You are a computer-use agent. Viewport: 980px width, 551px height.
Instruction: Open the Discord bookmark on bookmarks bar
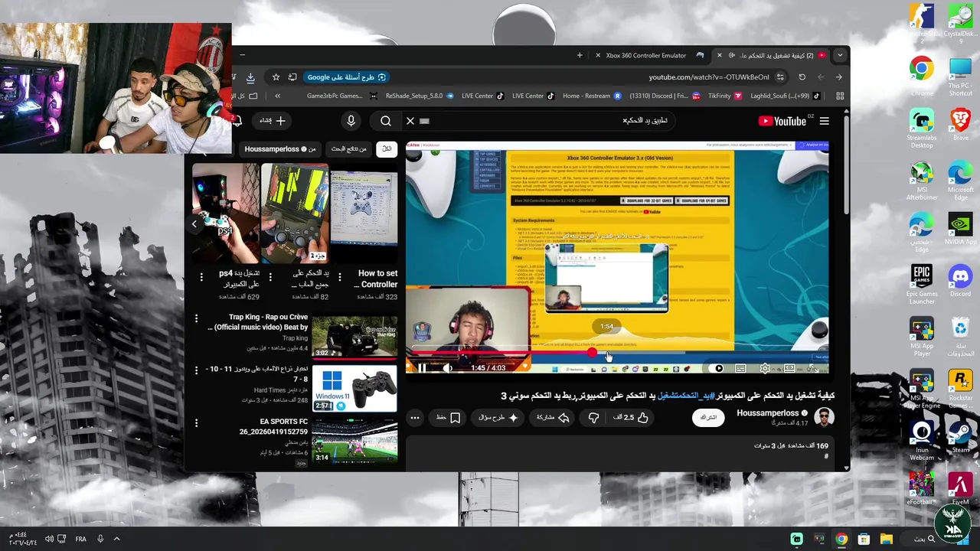(665, 96)
